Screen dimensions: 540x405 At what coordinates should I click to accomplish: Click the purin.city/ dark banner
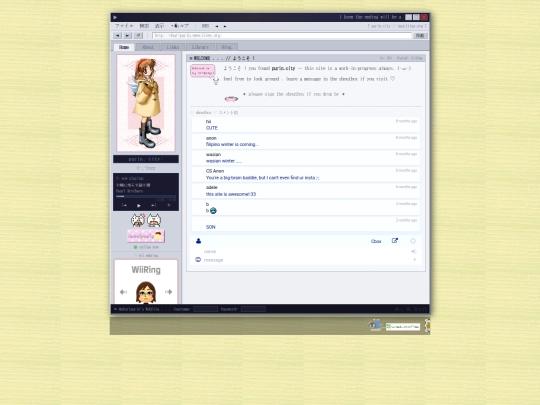click(x=146, y=159)
